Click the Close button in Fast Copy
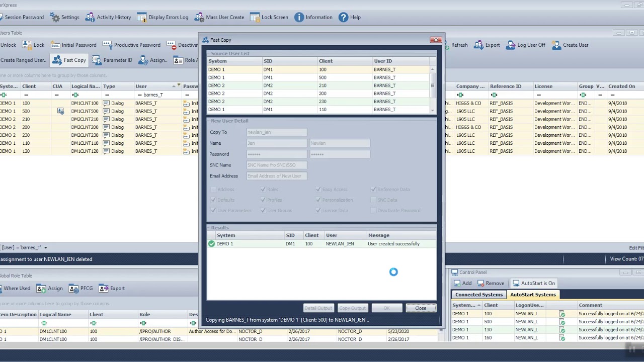644x362 pixels. (x=421, y=308)
